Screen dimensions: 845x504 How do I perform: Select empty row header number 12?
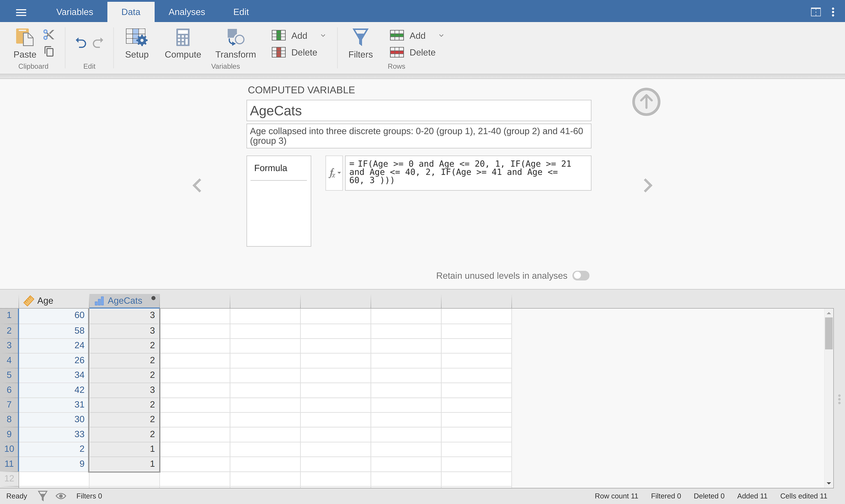click(x=9, y=478)
